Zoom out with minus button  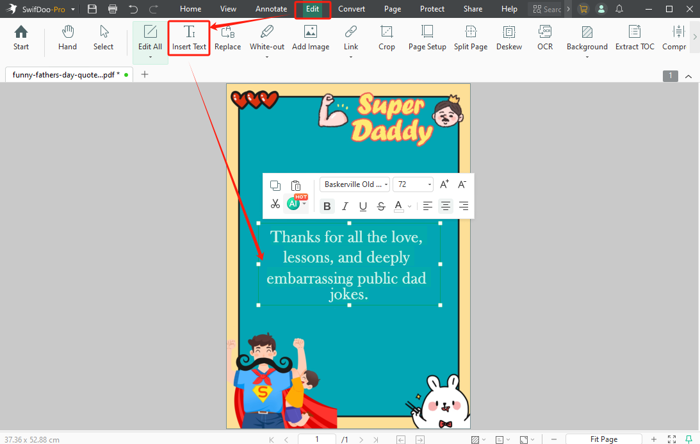(x=554, y=439)
